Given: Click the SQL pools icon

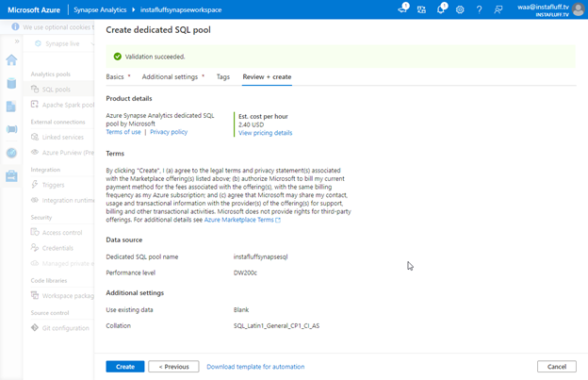Looking at the screenshot, I should (x=35, y=89).
